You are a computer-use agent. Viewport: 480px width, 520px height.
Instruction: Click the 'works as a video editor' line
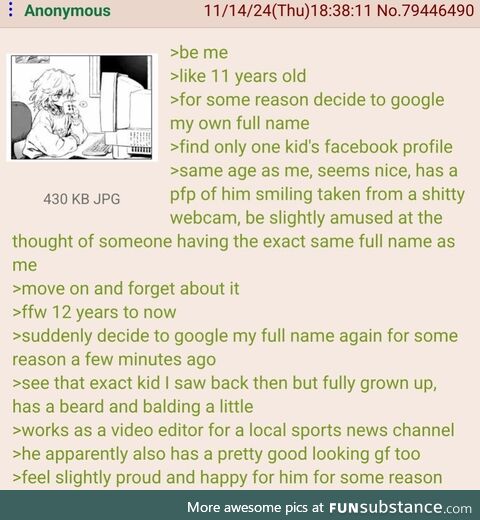pyautogui.click(x=233, y=430)
